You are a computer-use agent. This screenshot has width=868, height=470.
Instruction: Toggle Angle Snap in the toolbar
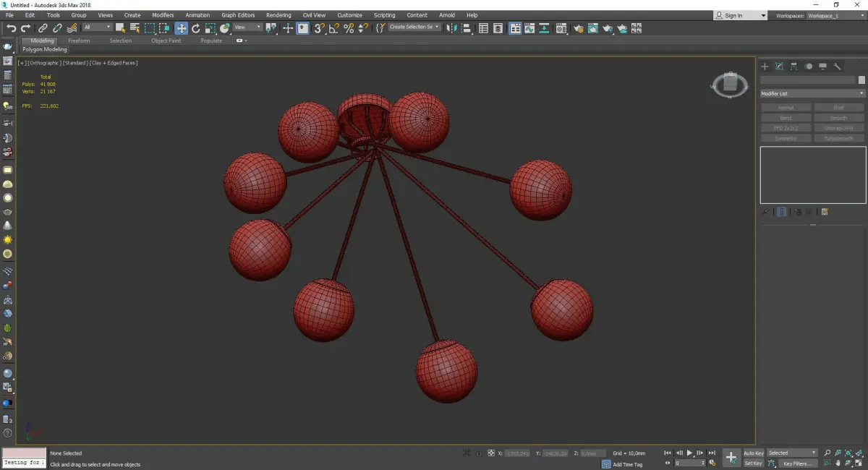click(x=334, y=28)
